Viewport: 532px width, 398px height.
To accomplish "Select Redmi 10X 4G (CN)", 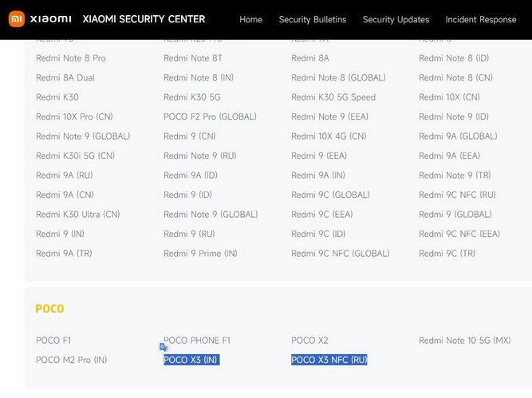I will (329, 136).
